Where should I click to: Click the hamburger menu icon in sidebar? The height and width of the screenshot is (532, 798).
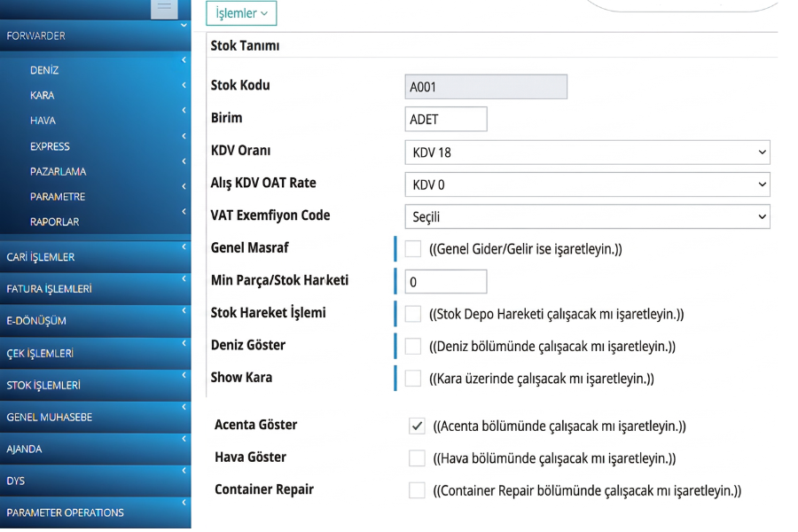pyautogui.click(x=163, y=7)
